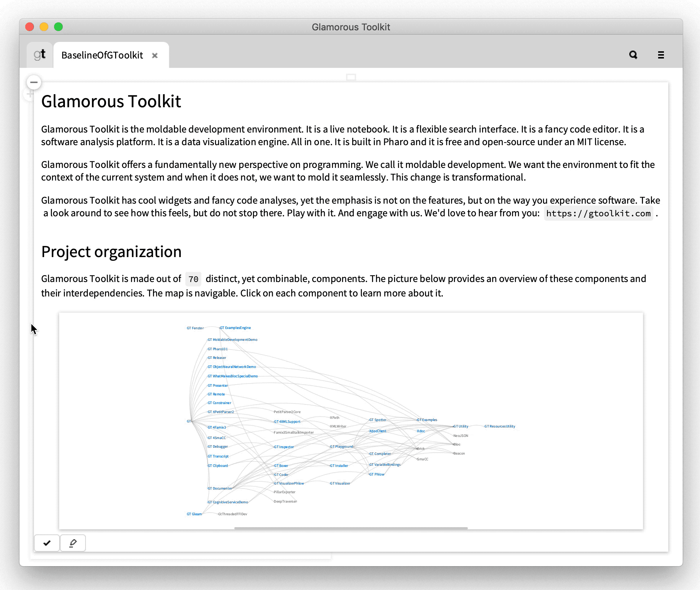
Task: Close the BaselineOfGToolkit tab
Action: (x=155, y=55)
